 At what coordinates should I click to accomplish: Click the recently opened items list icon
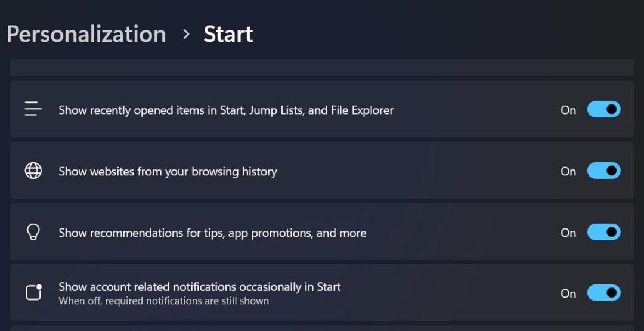pos(33,109)
